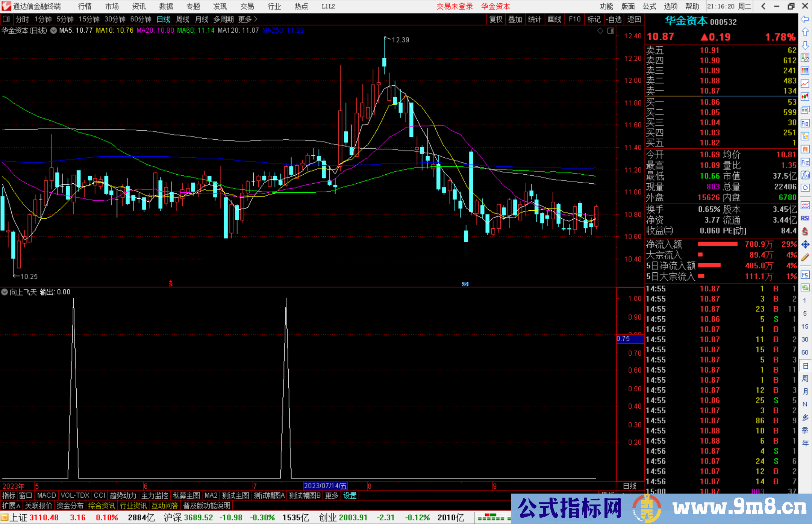This screenshot has height=524, width=812.
Task: Toggle the left panel layout button
Action: pyautogui.click(x=6, y=19)
